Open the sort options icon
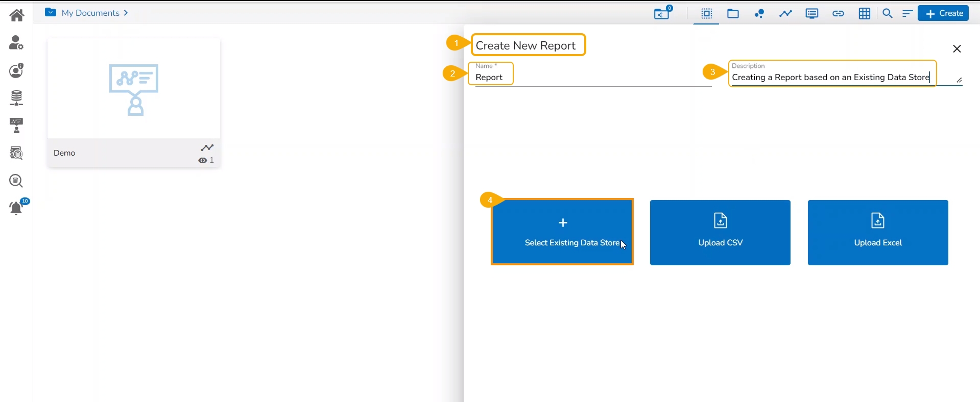 tap(907, 14)
